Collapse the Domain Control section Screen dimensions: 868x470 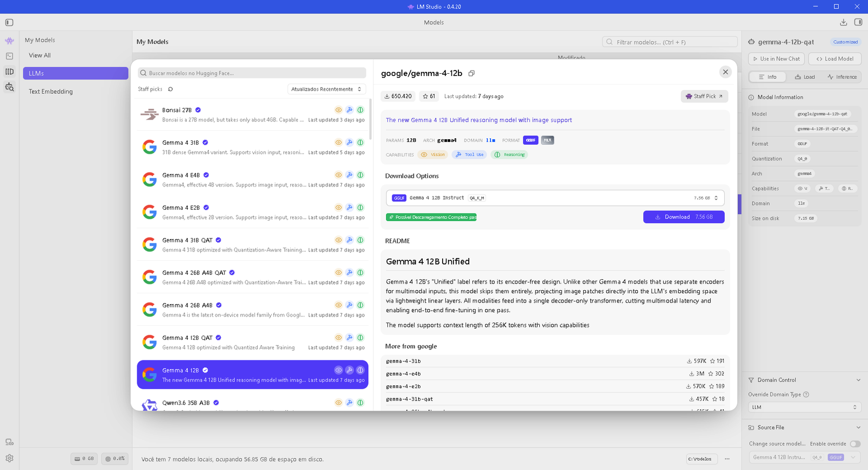pyautogui.click(x=858, y=380)
